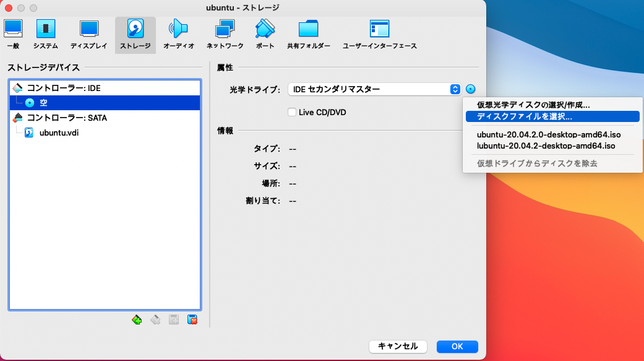
Task: Click the 光学ドライブ: label
Action: coord(255,90)
